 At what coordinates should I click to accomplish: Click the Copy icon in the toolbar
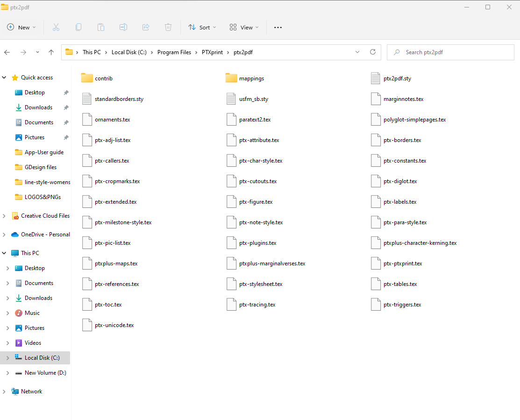pyautogui.click(x=78, y=27)
